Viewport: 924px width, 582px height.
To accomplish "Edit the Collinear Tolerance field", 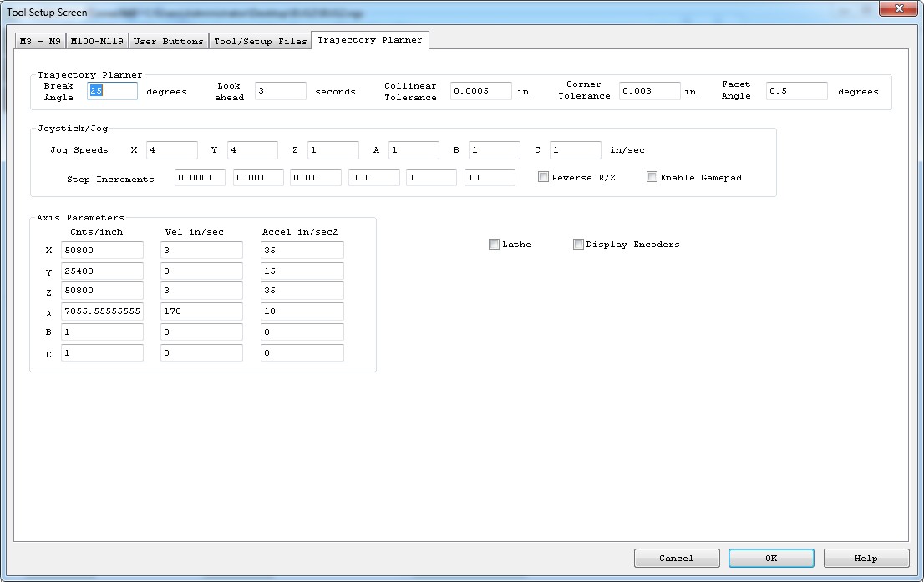I will [x=480, y=91].
